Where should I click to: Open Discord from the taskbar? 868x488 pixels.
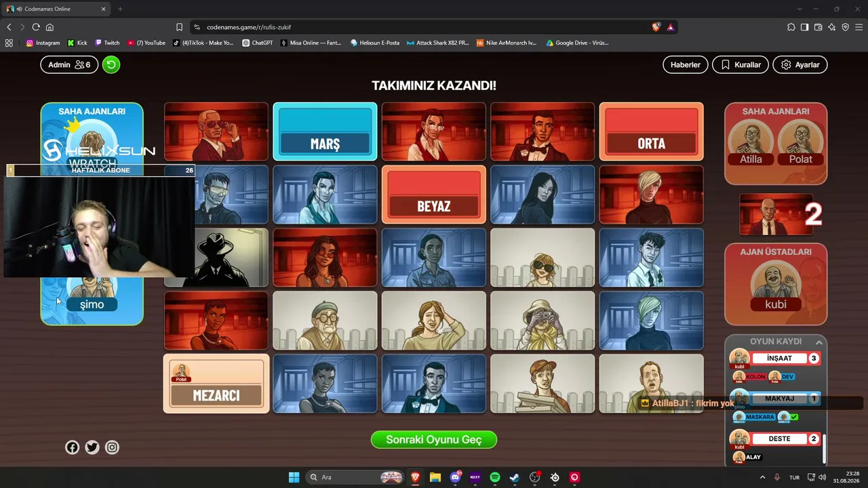point(455,477)
